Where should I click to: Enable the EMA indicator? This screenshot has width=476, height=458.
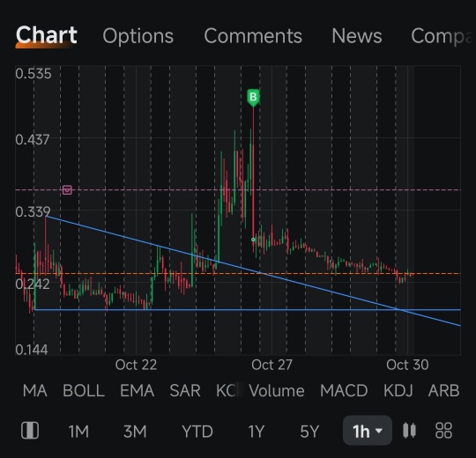pyautogui.click(x=137, y=390)
